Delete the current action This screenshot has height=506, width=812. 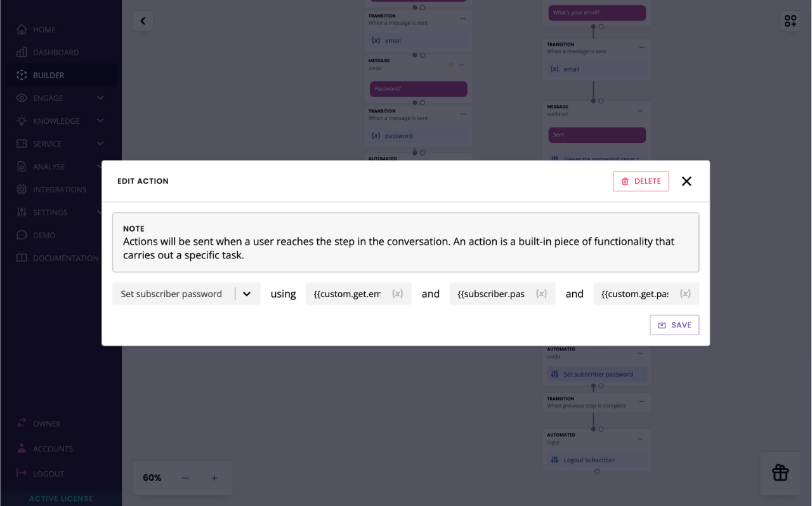coord(641,181)
